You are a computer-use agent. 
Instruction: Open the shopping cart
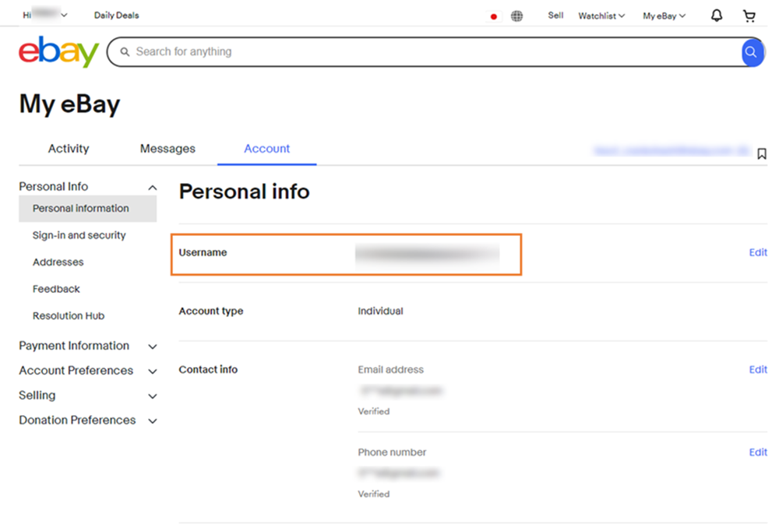click(x=749, y=16)
